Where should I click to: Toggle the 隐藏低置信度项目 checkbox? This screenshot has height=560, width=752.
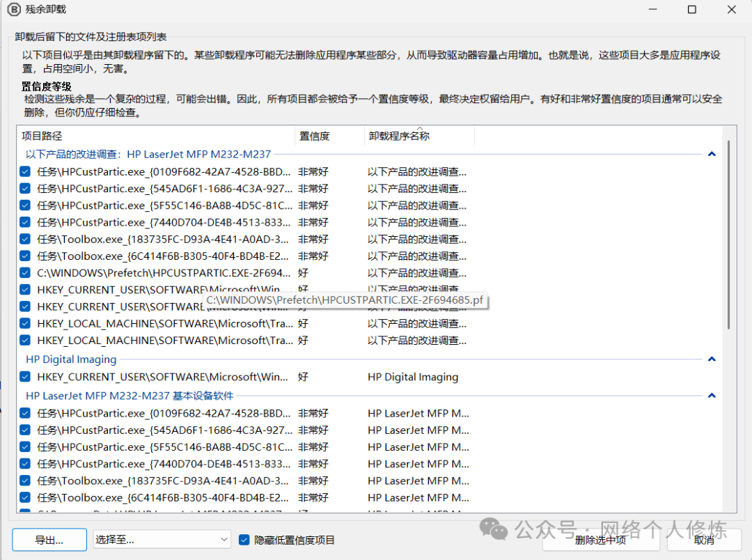pyautogui.click(x=244, y=540)
